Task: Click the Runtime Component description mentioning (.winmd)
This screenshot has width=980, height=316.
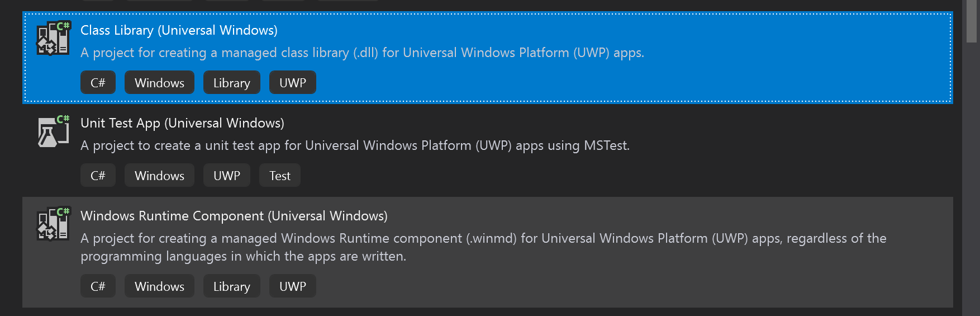Action: point(483,247)
